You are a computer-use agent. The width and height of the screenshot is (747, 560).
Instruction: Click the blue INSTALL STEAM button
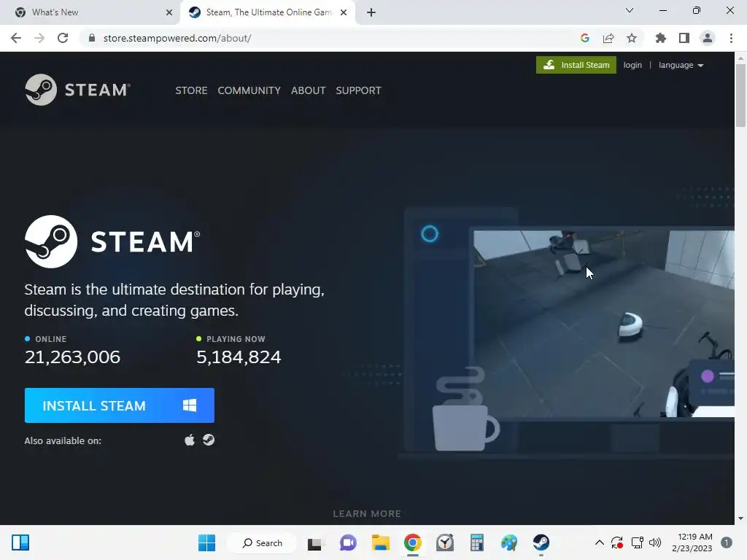[120, 405]
